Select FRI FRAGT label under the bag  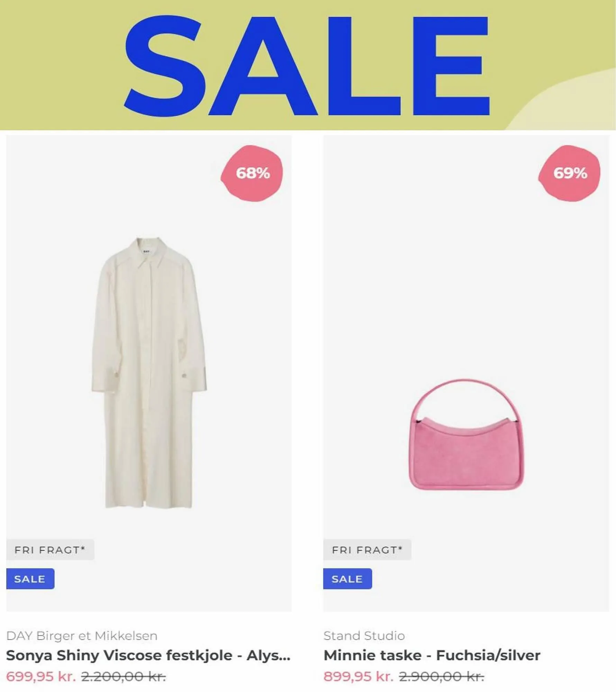(367, 550)
